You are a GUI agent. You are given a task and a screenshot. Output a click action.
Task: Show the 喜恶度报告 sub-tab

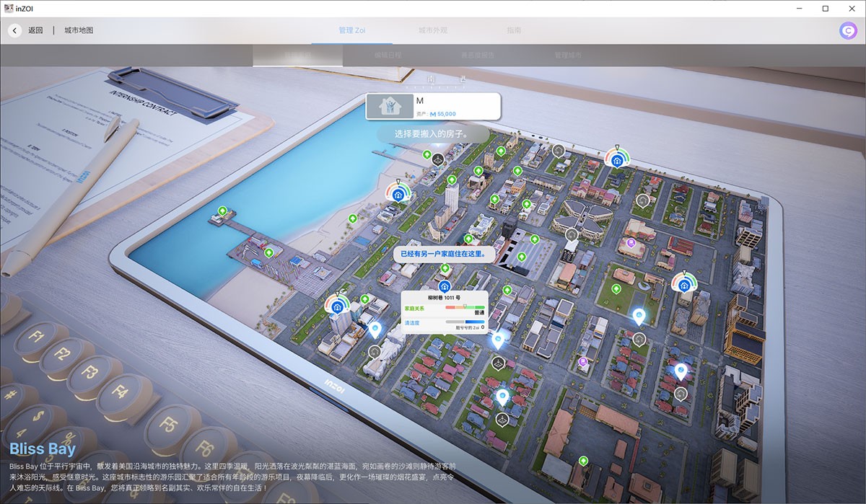click(x=477, y=56)
